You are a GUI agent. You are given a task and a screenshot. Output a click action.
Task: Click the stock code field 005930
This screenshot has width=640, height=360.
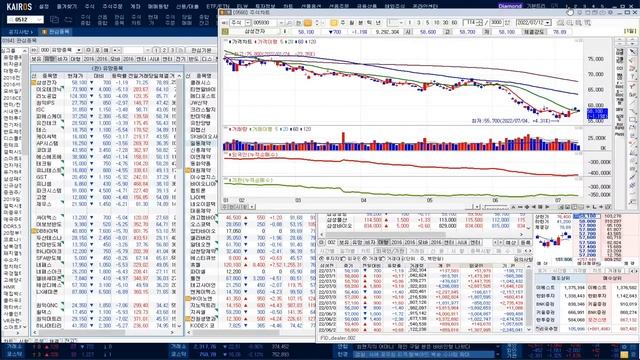[x=265, y=23]
